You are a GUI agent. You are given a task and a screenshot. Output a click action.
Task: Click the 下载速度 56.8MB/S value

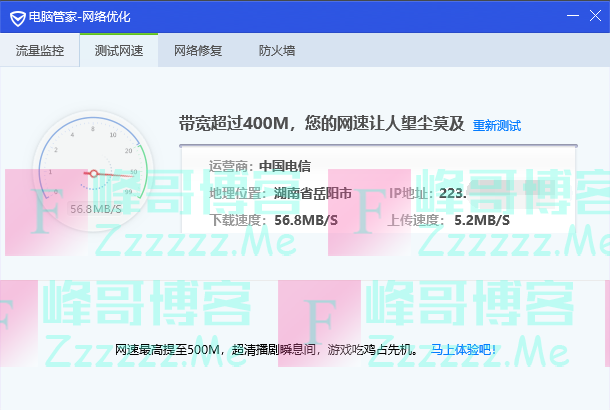pos(306,221)
